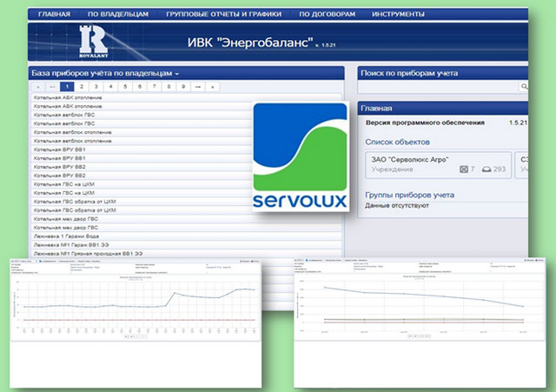This screenshot has height=392, width=556.
Task: Go to last page with » button
Action: 212,87
